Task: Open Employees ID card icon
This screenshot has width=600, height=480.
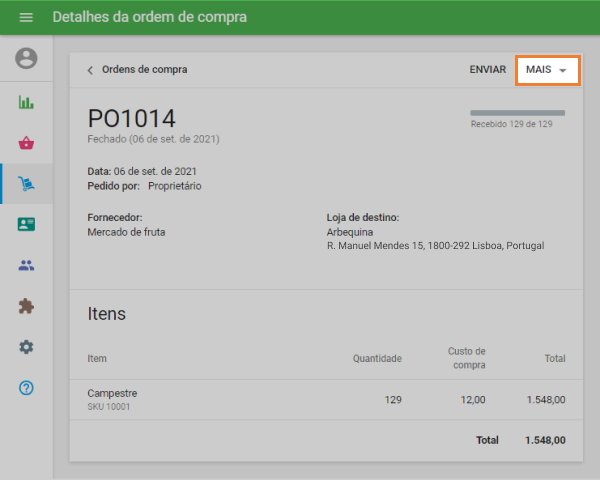Action: pos(26,225)
